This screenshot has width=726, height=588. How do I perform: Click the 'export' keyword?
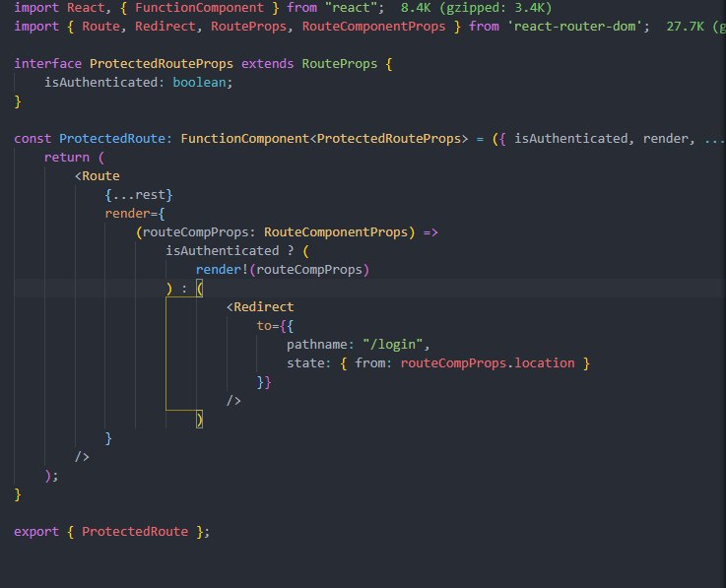pos(36,532)
